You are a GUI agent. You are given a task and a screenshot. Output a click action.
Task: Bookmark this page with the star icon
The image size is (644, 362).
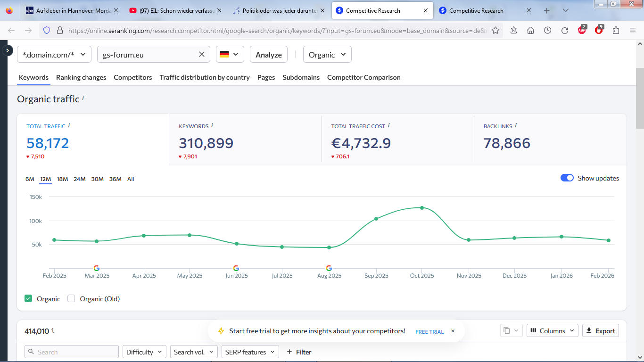[495, 30]
